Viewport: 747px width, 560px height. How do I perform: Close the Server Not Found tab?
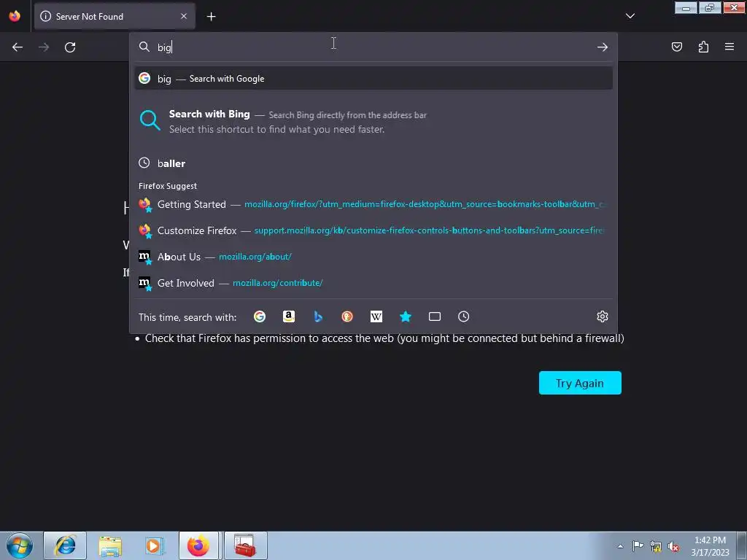[x=184, y=16]
